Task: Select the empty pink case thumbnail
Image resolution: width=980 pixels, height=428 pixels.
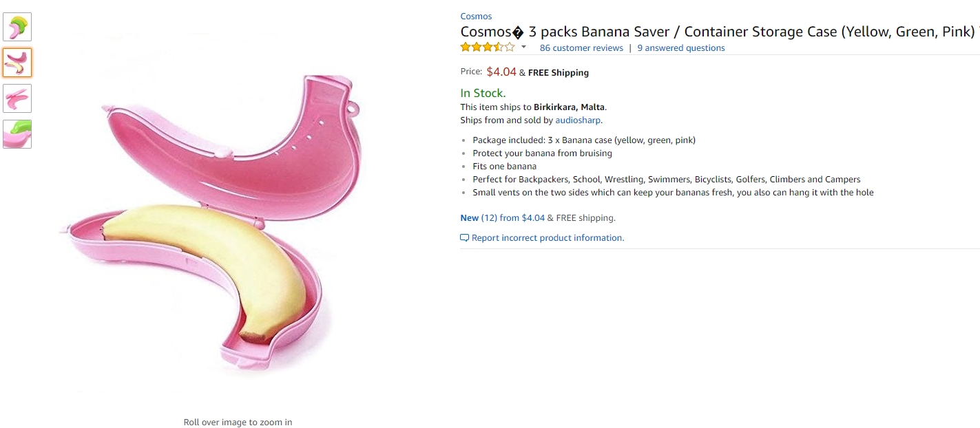Action: pyautogui.click(x=17, y=98)
